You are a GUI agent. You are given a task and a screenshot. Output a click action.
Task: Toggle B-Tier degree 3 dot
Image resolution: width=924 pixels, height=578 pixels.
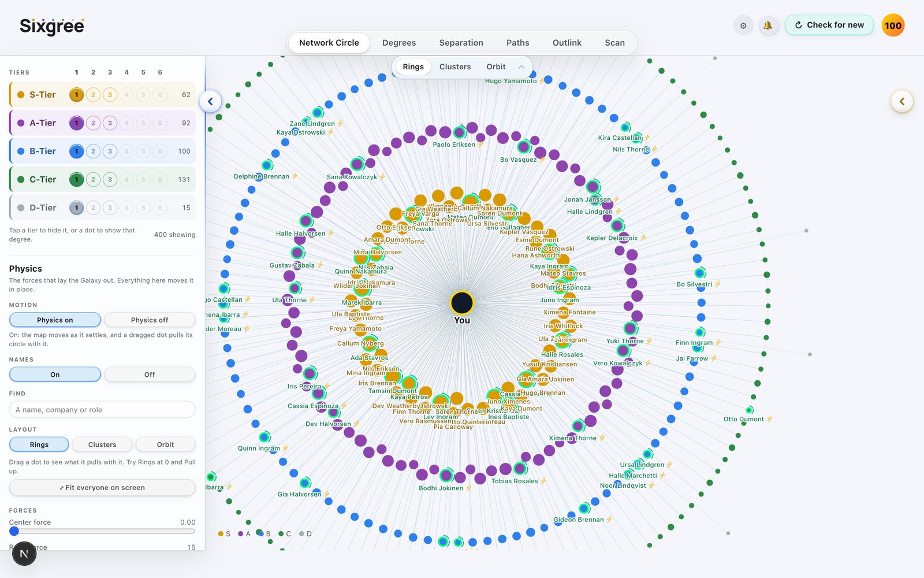click(110, 151)
